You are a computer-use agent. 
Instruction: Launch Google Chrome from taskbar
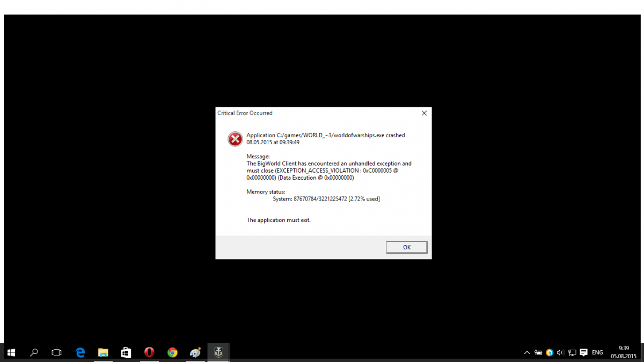(172, 352)
